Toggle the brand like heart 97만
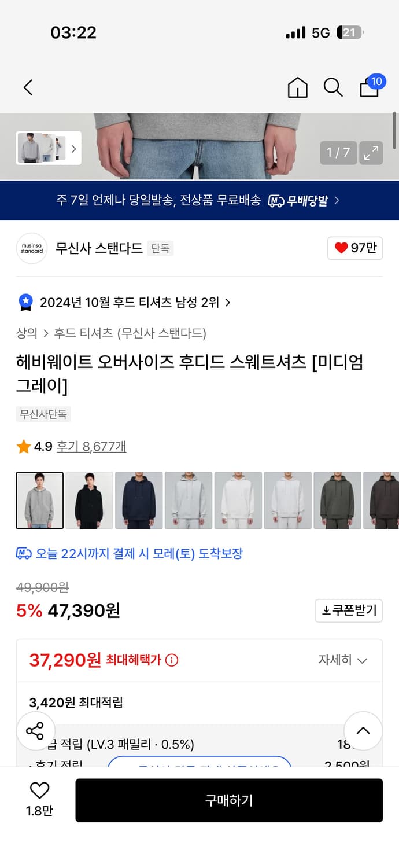This screenshot has width=399, height=868. [355, 248]
